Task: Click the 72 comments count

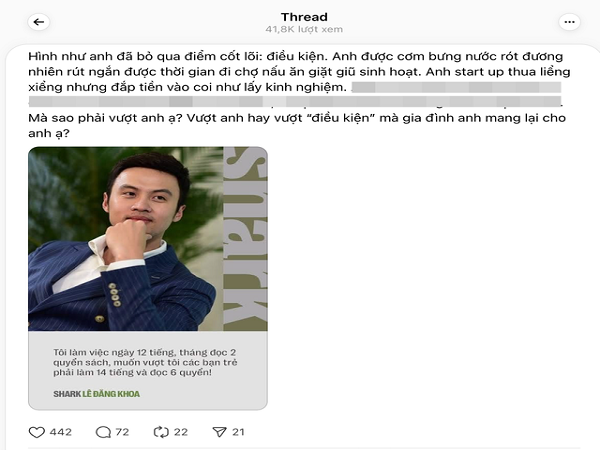Action: tap(122, 432)
